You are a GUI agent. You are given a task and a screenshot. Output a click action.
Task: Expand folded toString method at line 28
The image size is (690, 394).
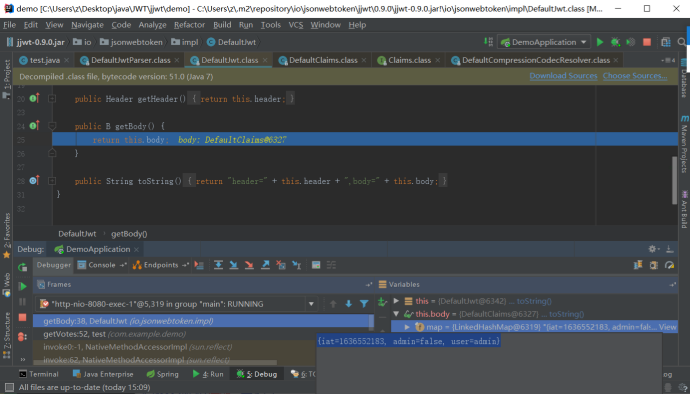52,181
